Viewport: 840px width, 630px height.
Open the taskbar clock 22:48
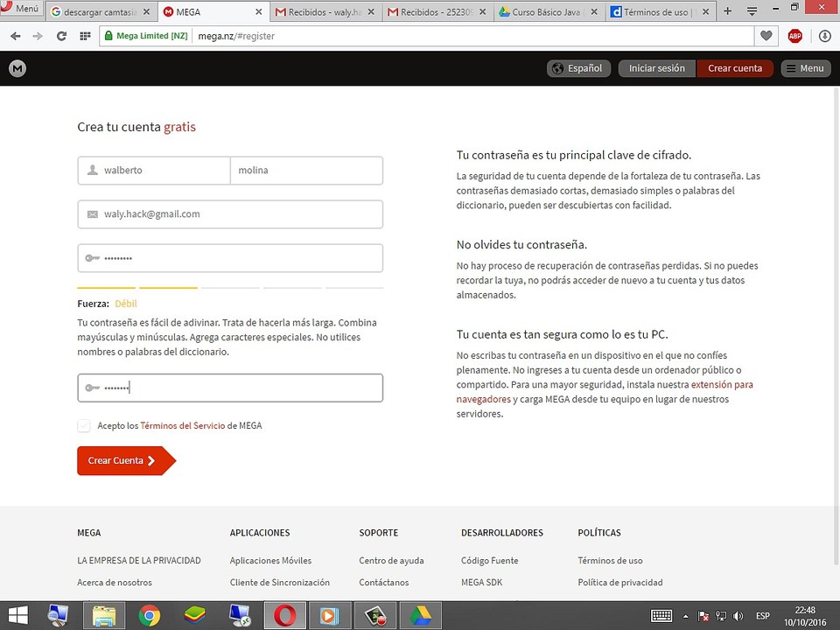point(805,616)
